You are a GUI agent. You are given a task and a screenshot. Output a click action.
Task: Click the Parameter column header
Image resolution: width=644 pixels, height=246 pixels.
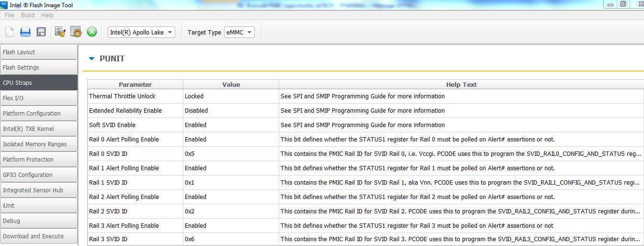coord(135,84)
